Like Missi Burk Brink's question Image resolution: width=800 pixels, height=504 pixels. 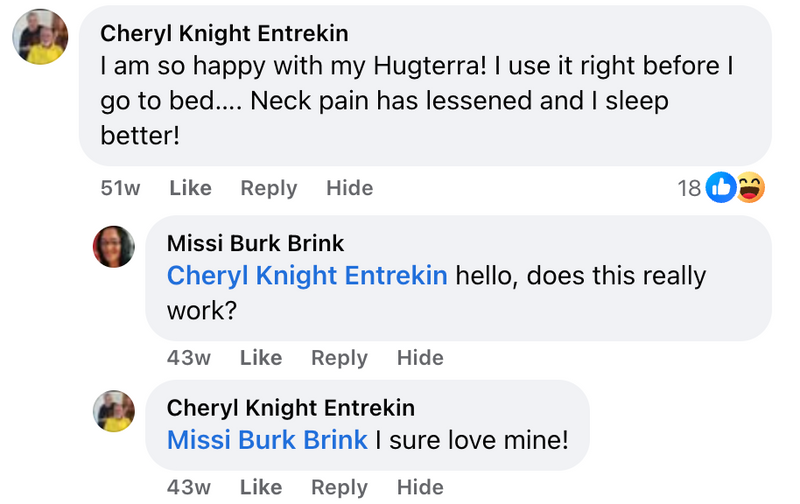[x=261, y=358]
